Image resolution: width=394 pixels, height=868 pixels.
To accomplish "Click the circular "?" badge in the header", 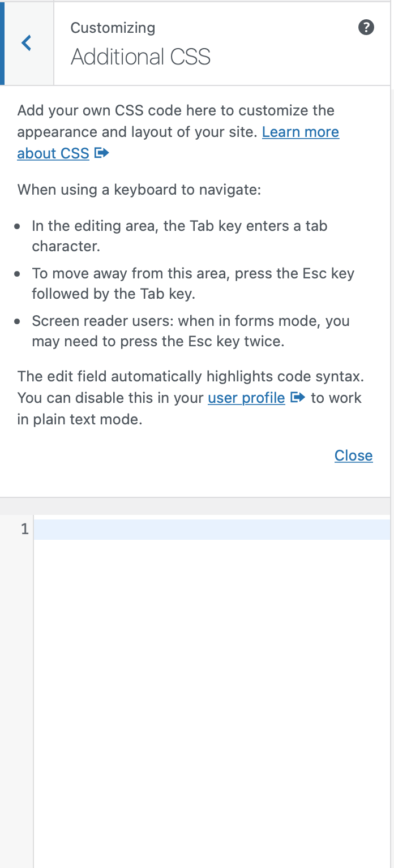I will point(366,27).
